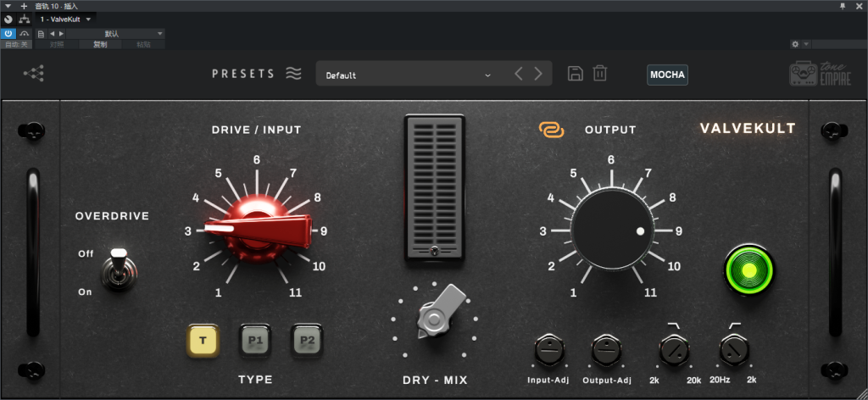The width and height of the screenshot is (868, 400).
Task: Open the Default preset dropdown
Action: click(x=434, y=73)
